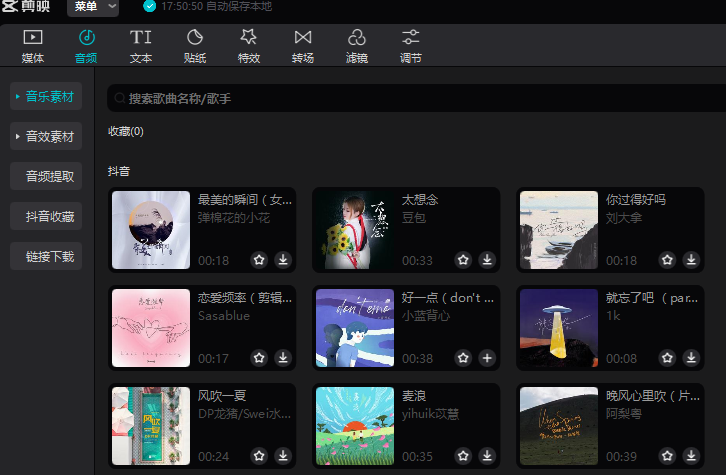Switch to the 音频 audio tab
The width and height of the screenshot is (726, 475).
click(x=87, y=46)
